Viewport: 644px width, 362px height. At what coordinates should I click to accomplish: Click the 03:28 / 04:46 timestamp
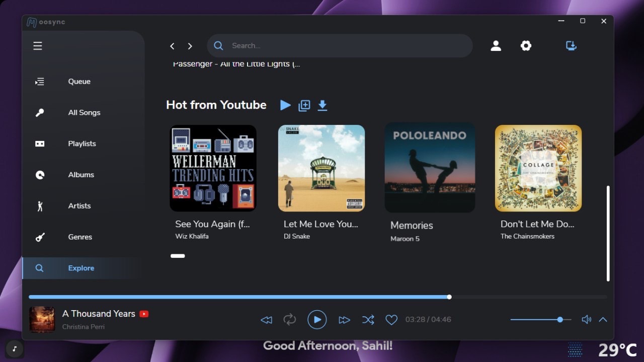[428, 320]
